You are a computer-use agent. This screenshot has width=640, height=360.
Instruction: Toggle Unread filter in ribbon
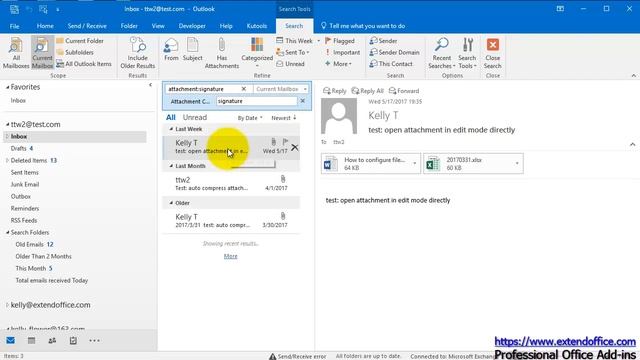(x=290, y=64)
